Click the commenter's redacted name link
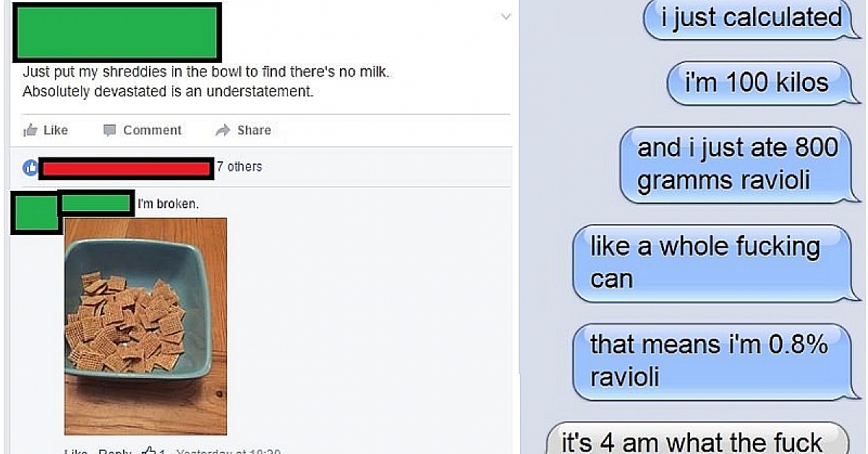The height and width of the screenshot is (454, 868). pos(95,203)
